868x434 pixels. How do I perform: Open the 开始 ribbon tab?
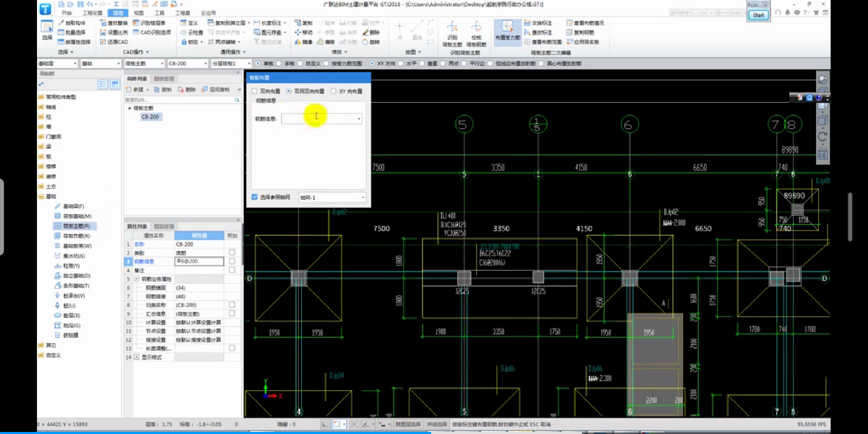(67, 13)
